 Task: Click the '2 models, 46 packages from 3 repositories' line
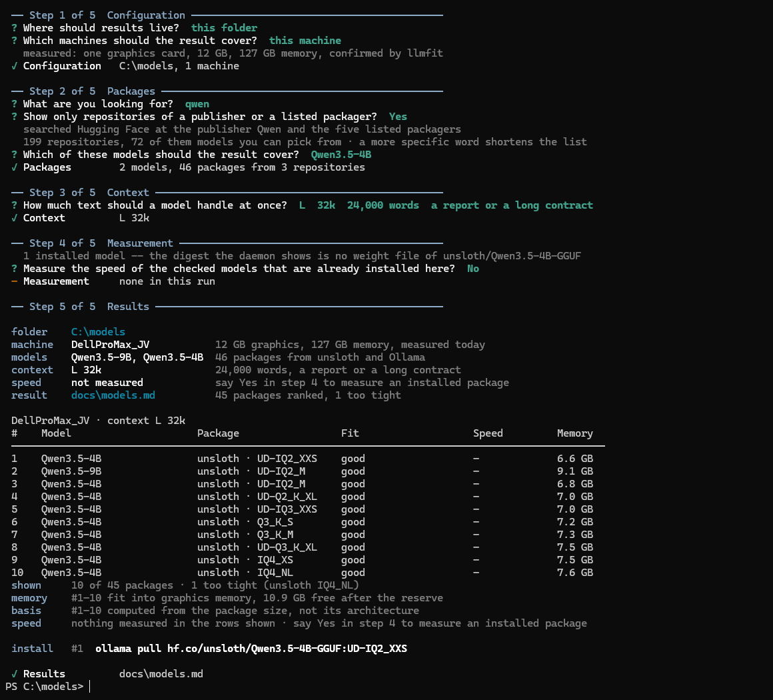(242, 167)
